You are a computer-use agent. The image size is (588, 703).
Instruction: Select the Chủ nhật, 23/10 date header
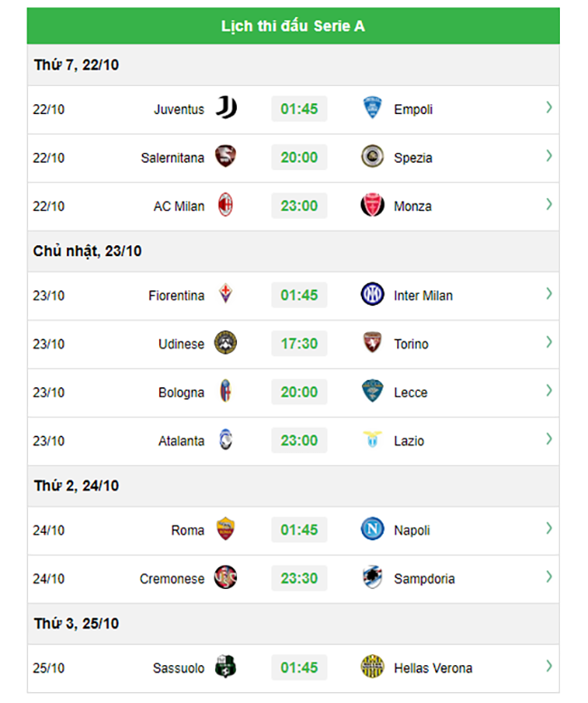tap(88, 252)
